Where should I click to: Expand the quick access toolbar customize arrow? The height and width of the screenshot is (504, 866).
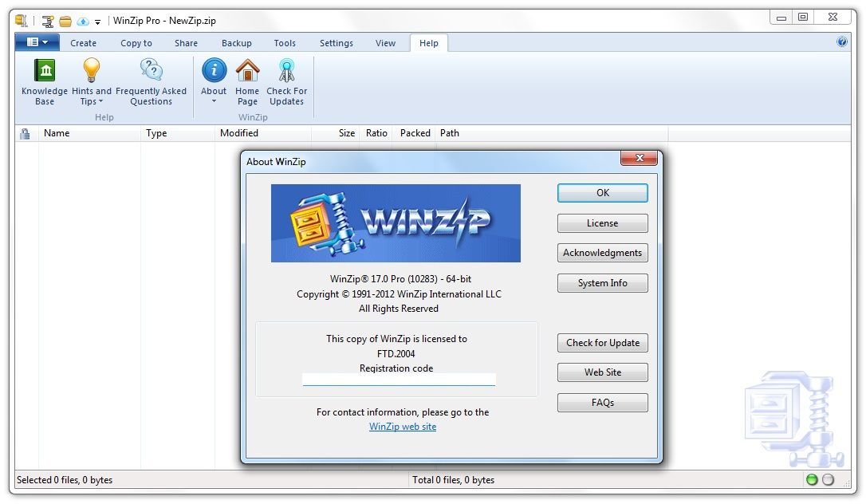(x=98, y=22)
